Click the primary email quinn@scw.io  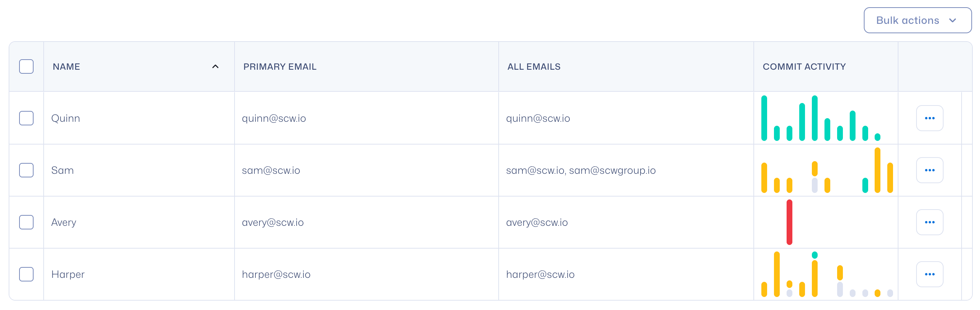tap(274, 119)
